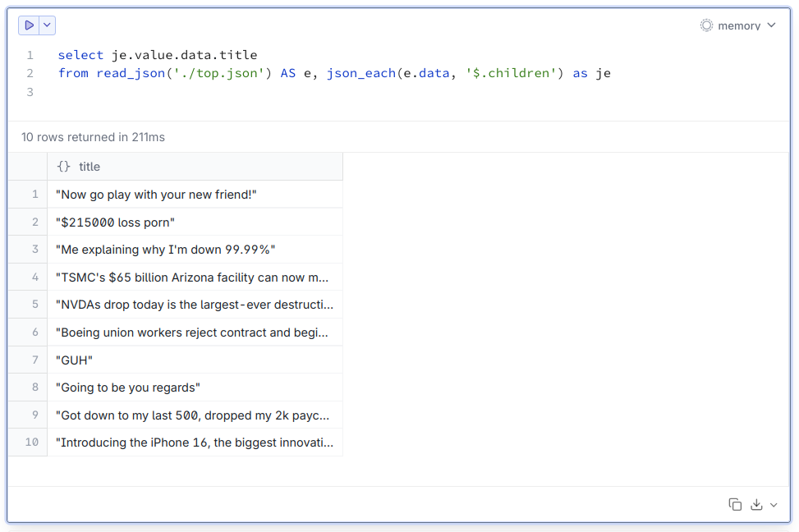Select cell starting "Introducing the iPhone 16"

point(195,443)
